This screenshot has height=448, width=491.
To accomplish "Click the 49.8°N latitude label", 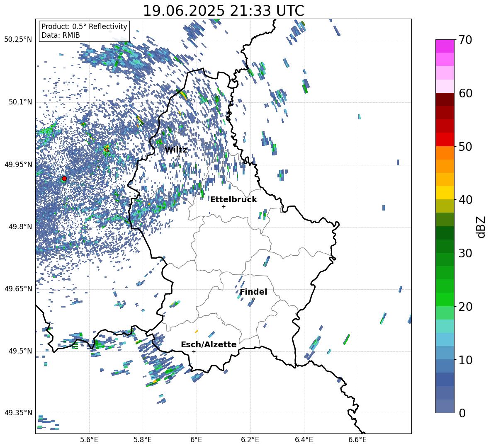I will click(x=20, y=227).
